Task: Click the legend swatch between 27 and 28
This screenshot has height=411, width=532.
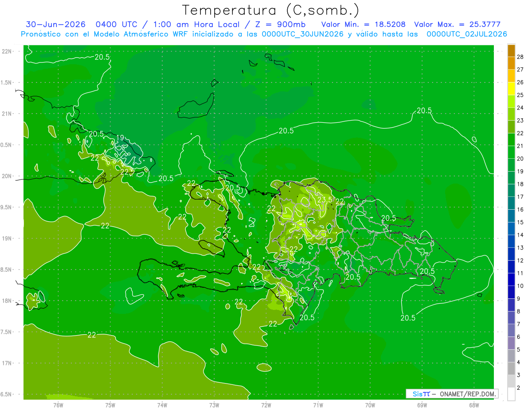Action: [x=511, y=63]
